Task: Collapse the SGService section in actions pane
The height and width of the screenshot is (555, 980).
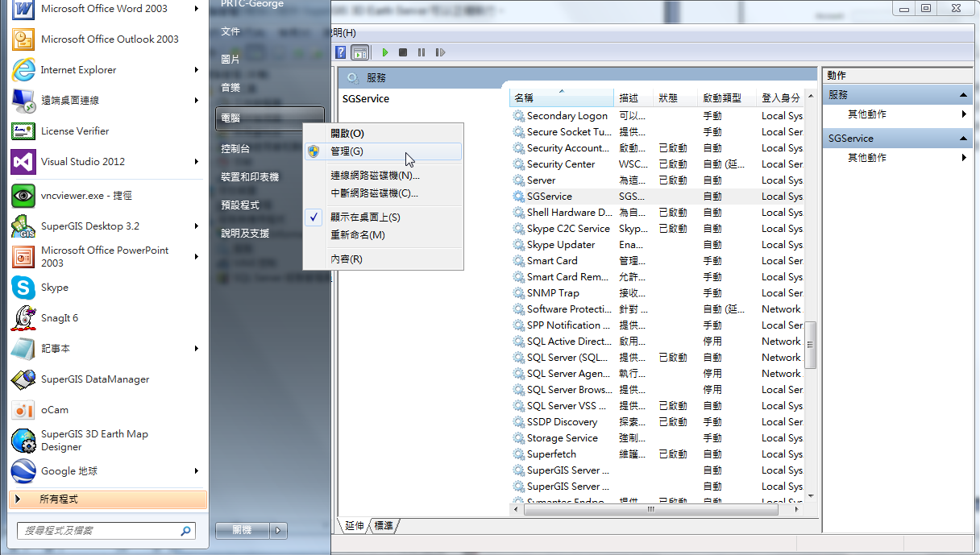Action: [964, 139]
